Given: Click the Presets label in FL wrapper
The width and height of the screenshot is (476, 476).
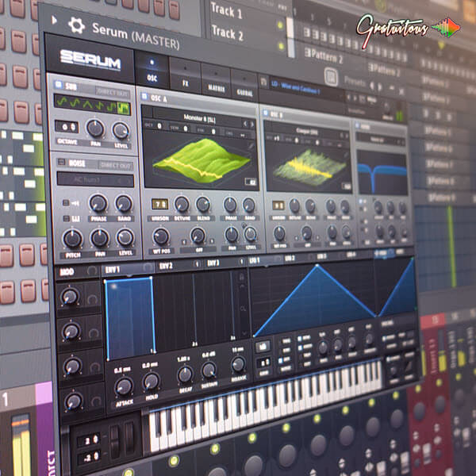Looking at the screenshot, I should [355, 82].
